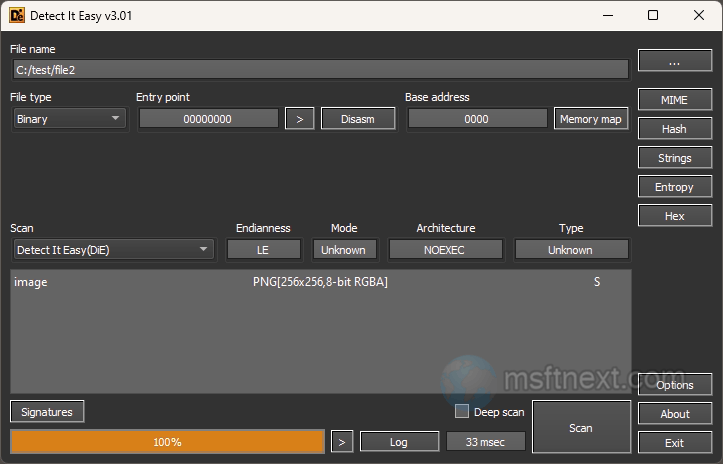
Task: Expand the Detect It Easy(DiE) scan dropdown
Action: (113, 250)
